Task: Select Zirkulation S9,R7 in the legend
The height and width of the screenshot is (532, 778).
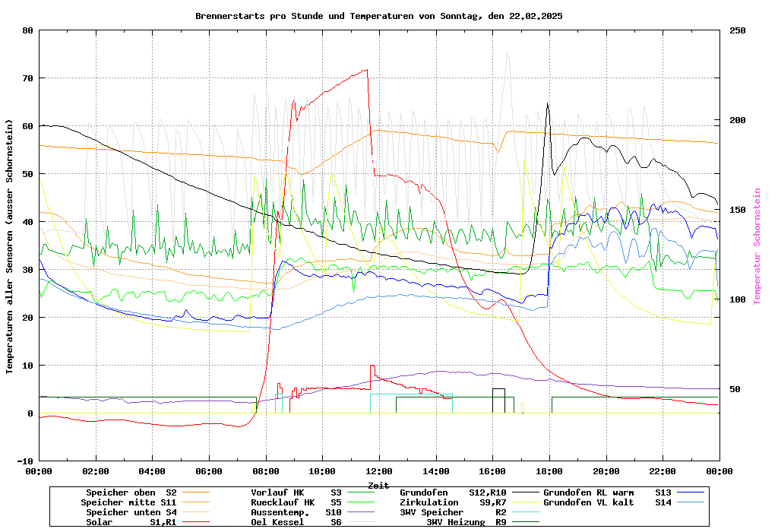Action: (x=453, y=502)
